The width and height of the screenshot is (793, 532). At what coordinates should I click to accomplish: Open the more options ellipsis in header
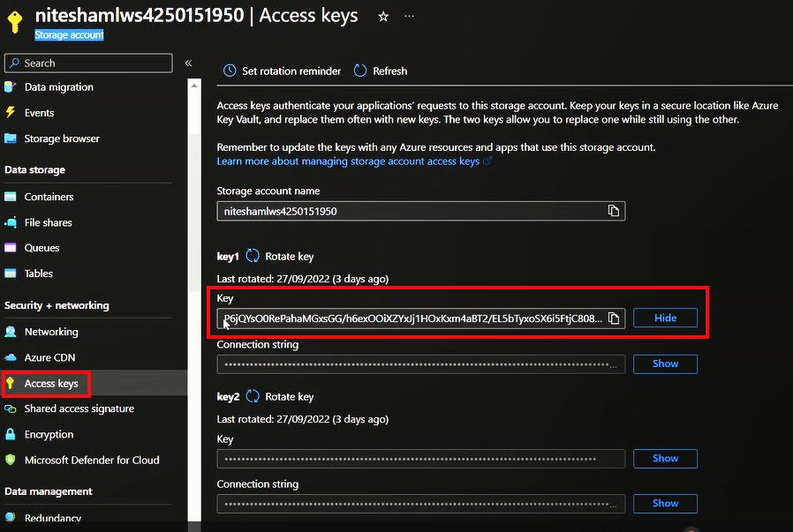click(408, 17)
